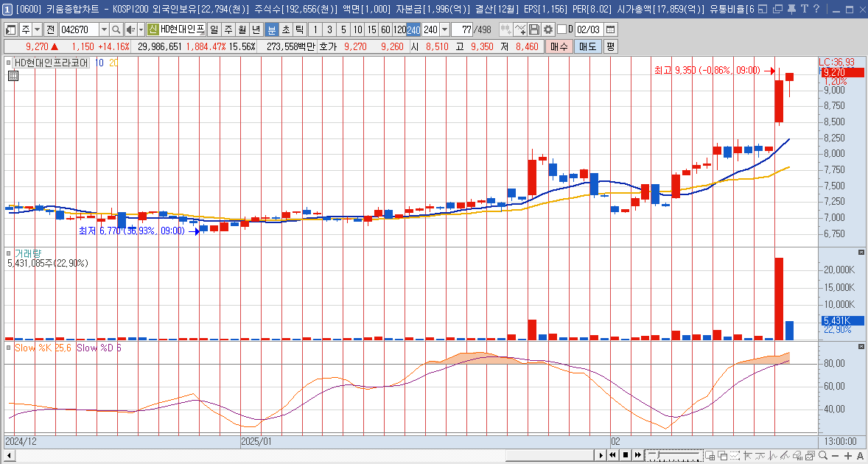Click the trendline drawing icon
The height and width of the screenshot is (464, 868).
(x=785, y=455)
